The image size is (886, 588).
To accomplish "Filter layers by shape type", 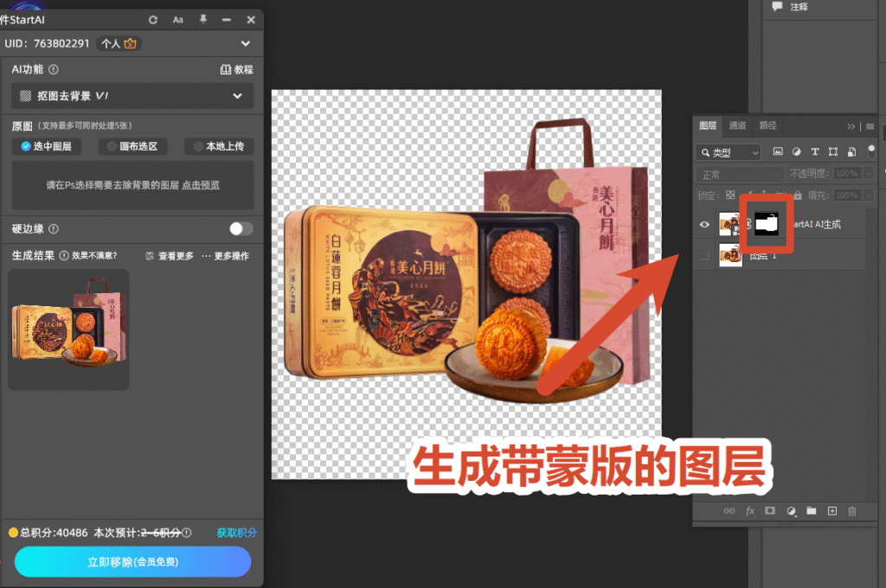I will (x=833, y=151).
